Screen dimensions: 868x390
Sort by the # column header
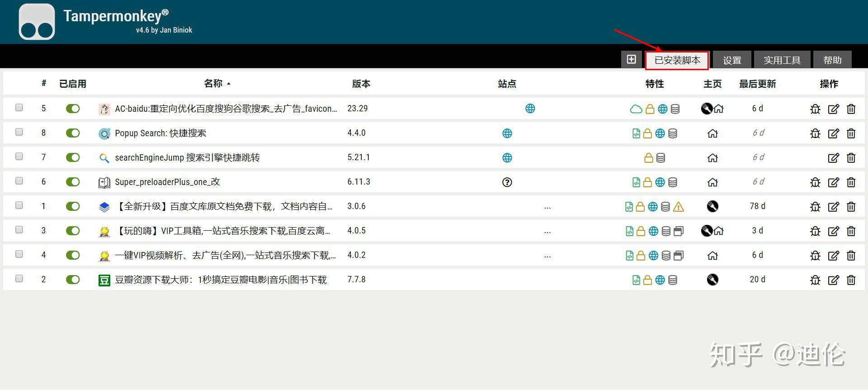[44, 83]
